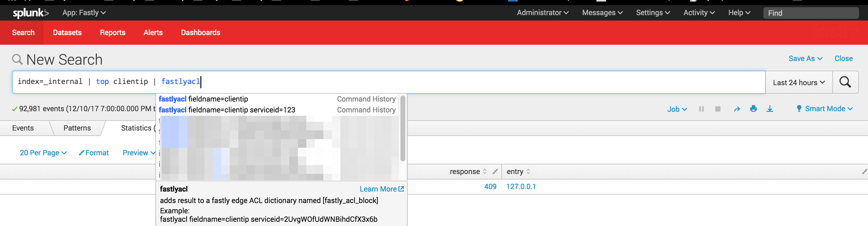Click the Splunk logo
The height and width of the screenshot is (226, 868).
click(x=31, y=13)
